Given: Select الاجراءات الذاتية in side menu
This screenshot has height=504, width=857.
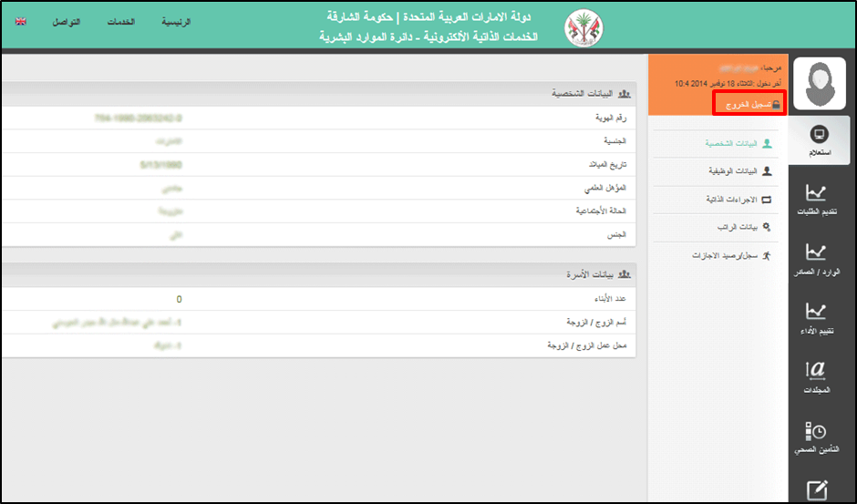Looking at the screenshot, I should point(731,200).
